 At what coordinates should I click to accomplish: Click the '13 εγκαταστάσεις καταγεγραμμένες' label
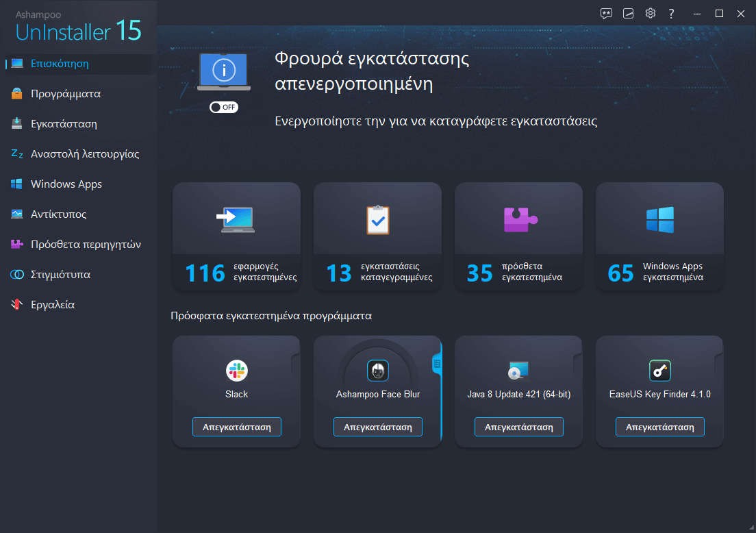click(x=379, y=272)
